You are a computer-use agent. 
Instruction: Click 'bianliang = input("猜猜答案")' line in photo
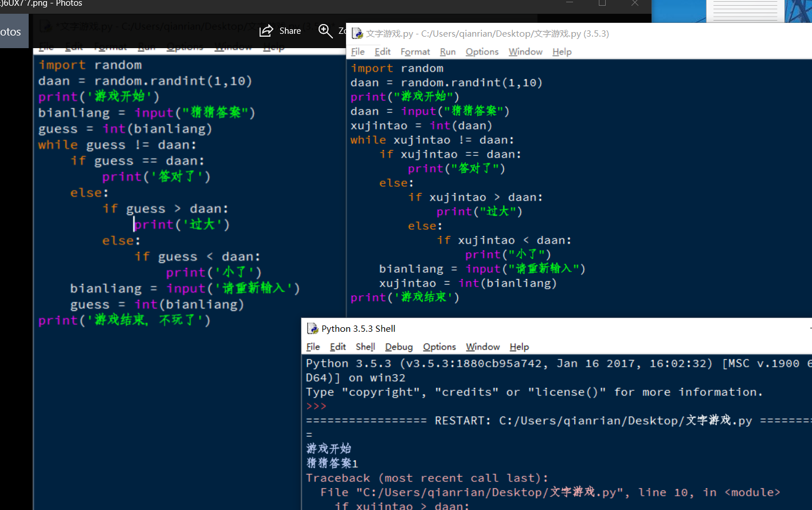pyautogui.click(x=147, y=113)
